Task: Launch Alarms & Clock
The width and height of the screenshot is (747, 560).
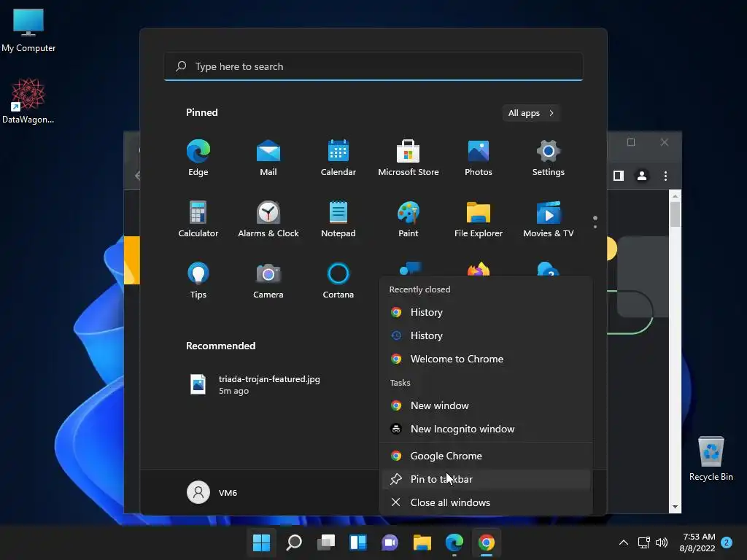Action: 268,219
